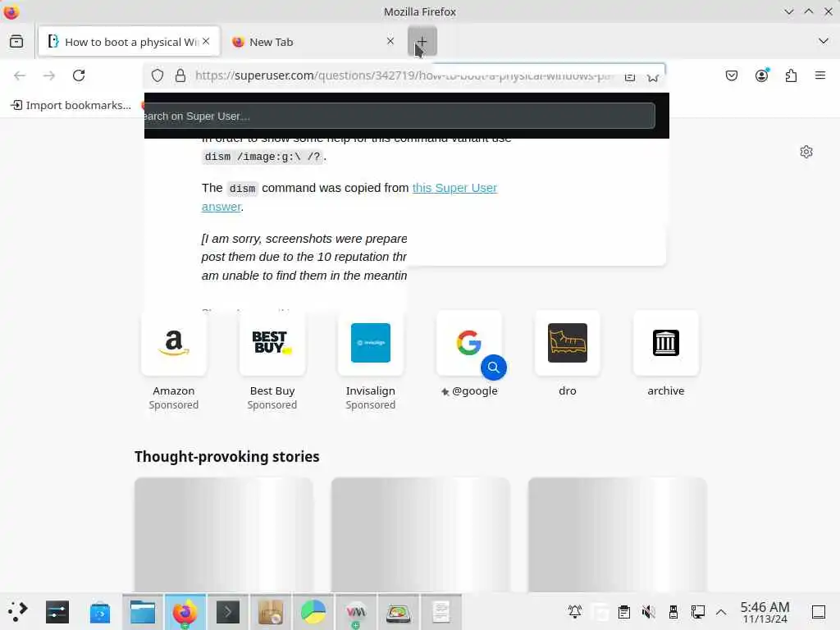Viewport: 840px width, 630px height.
Task: Save the page to Pocket
Action: coord(731,75)
